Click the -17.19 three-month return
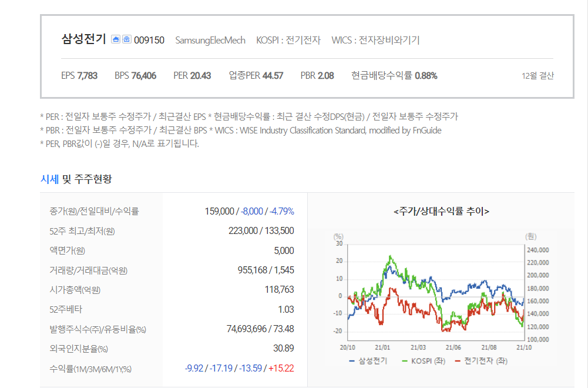The height and width of the screenshot is (388, 588). (221, 369)
